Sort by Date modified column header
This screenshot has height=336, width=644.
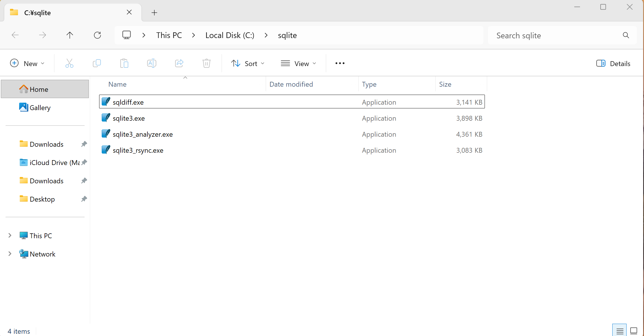click(x=312, y=84)
